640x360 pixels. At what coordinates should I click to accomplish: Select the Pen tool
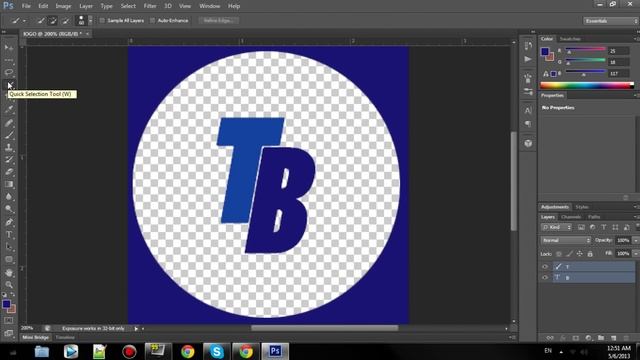(9, 222)
